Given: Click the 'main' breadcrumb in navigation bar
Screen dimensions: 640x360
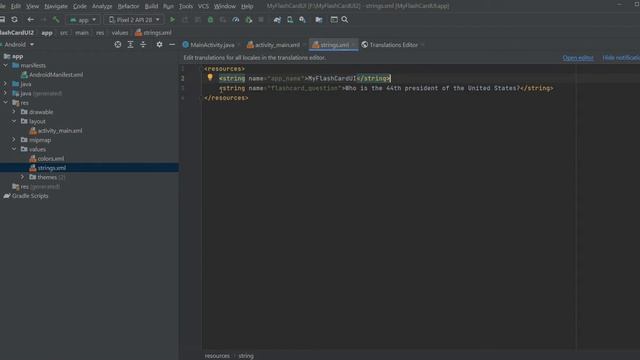Looking at the screenshot, I should click(x=82, y=33).
